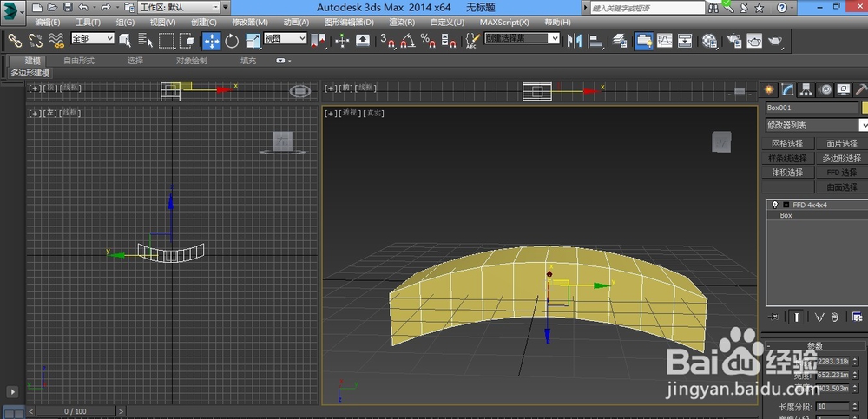Click the 0 / 100 time slider
Viewport: 868px width, 419px height.
[76, 411]
